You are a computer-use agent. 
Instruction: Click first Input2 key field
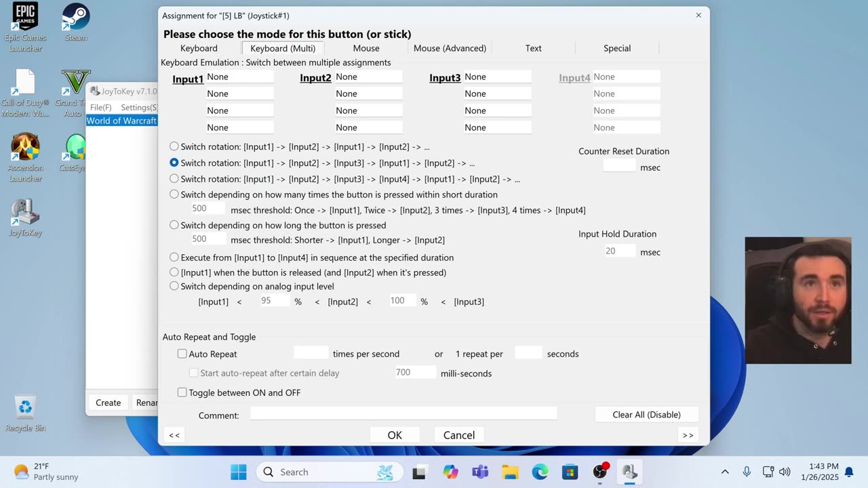(x=368, y=77)
